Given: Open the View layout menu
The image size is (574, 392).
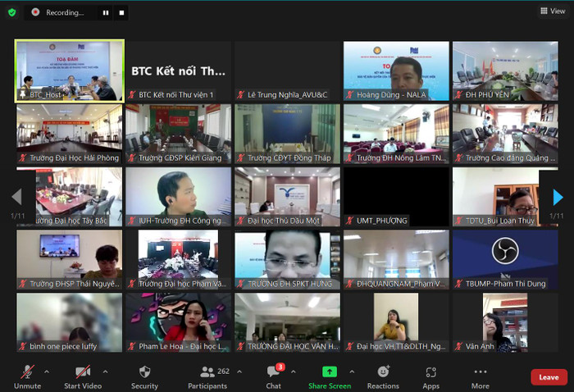Looking at the screenshot, I should pos(551,11).
